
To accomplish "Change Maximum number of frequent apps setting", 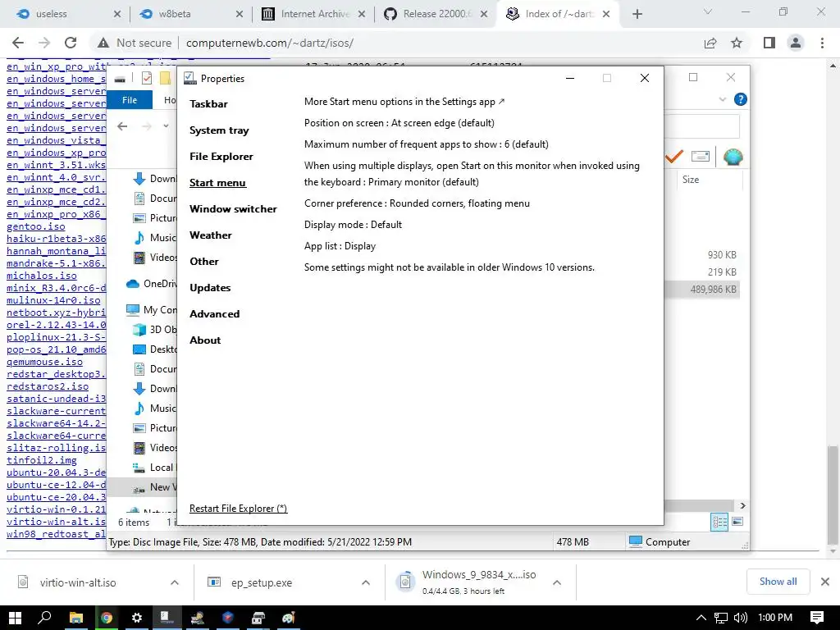I will [427, 144].
